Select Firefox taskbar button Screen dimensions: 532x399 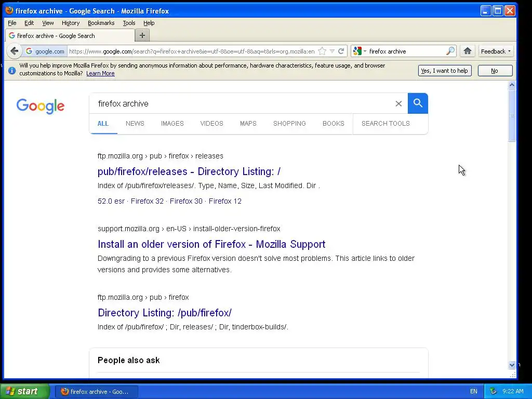[97, 392]
